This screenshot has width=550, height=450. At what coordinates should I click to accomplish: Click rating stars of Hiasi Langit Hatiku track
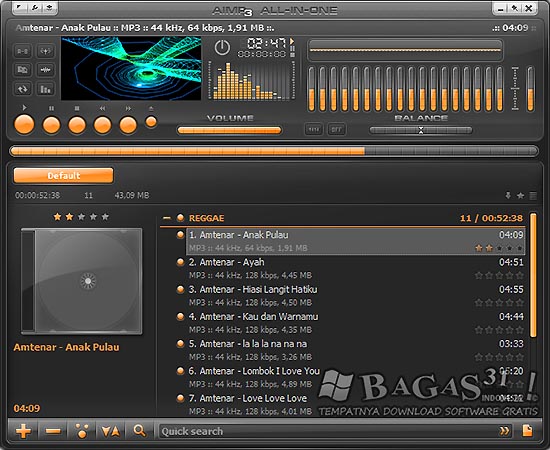point(499,303)
